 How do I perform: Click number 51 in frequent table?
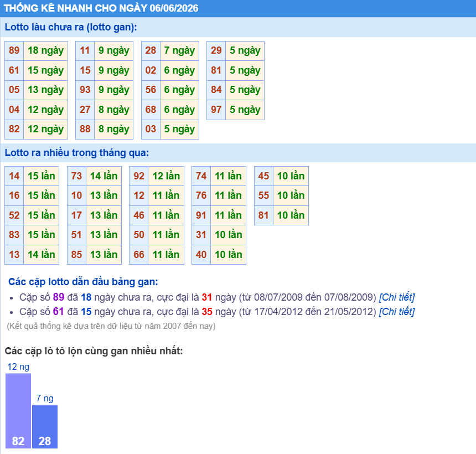pos(76,235)
